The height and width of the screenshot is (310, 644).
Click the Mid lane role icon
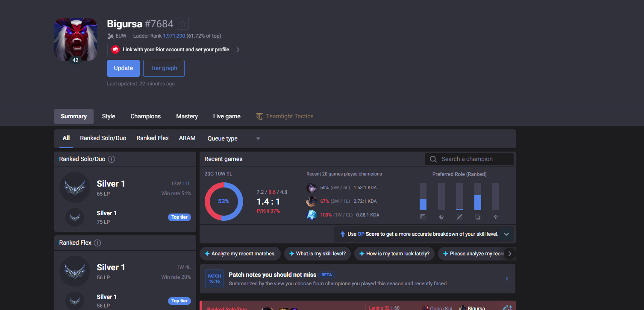459,217
